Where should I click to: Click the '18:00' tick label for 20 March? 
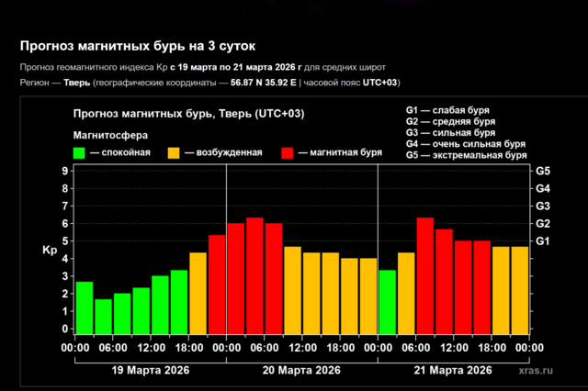(341, 348)
